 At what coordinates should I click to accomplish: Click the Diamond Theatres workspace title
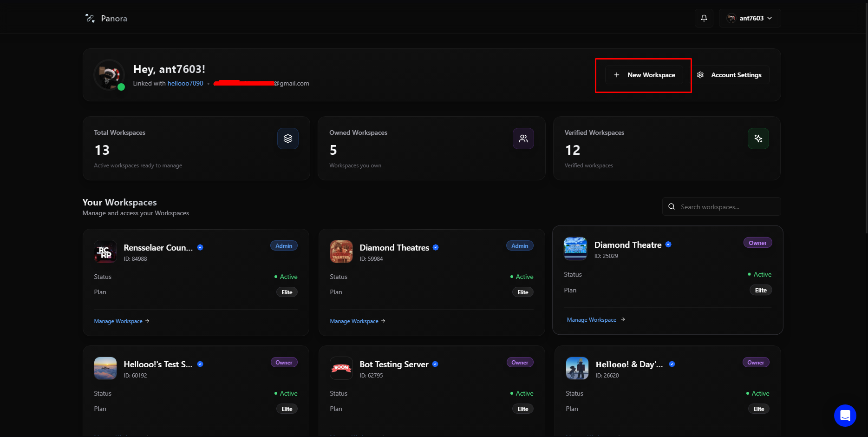tap(394, 248)
